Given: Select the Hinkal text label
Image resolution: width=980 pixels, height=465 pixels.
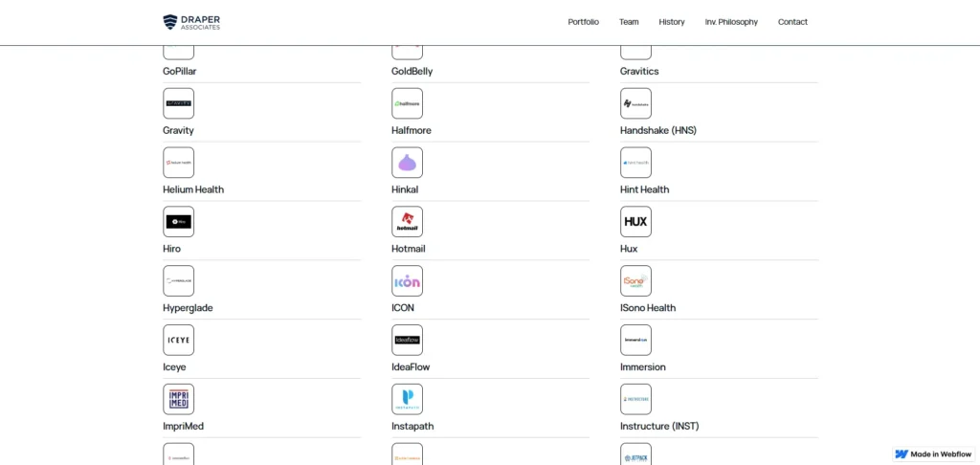Looking at the screenshot, I should coord(405,189).
